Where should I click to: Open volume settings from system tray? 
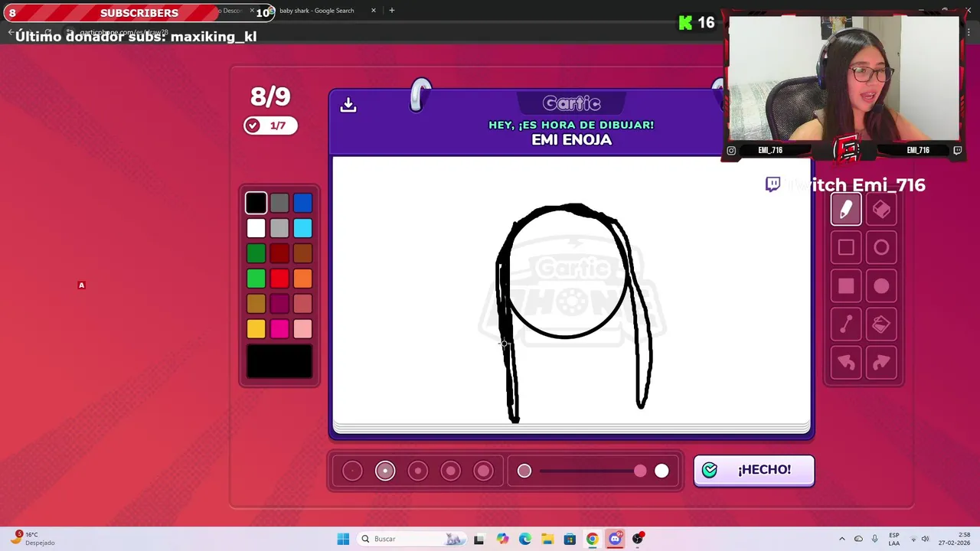pyautogui.click(x=925, y=539)
